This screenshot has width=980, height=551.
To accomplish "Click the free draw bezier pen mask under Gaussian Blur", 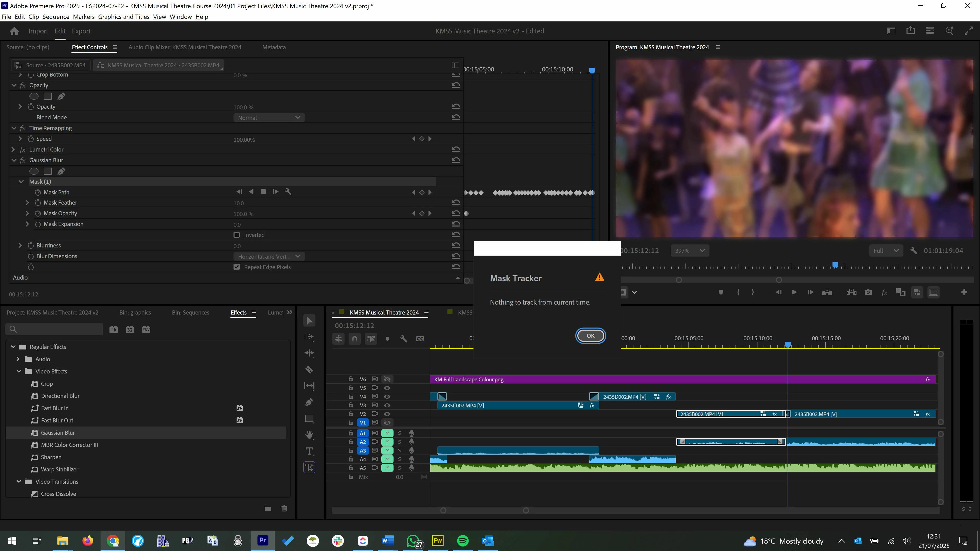I will (61, 171).
